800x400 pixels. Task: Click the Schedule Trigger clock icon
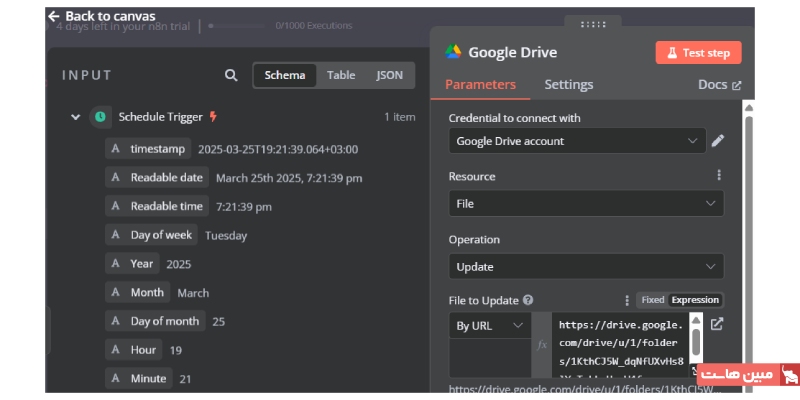pyautogui.click(x=100, y=117)
